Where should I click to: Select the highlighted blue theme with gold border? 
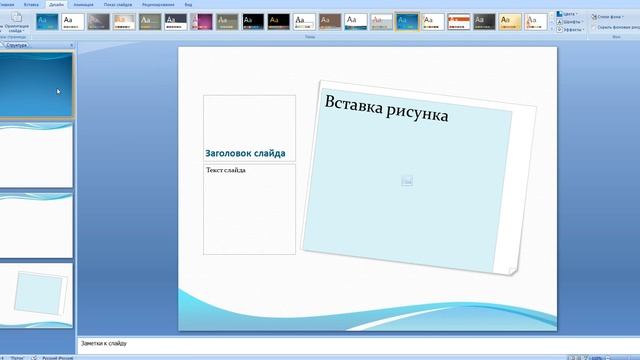407,22
